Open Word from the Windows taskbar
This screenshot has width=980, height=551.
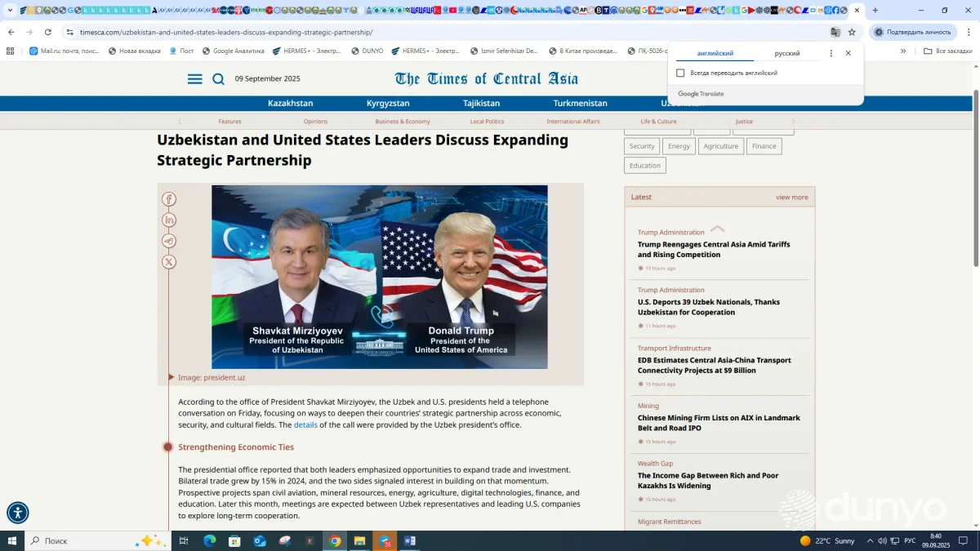(x=410, y=541)
